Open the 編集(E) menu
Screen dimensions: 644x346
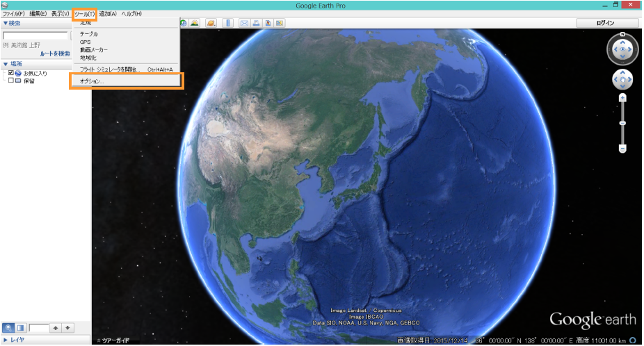pyautogui.click(x=38, y=13)
